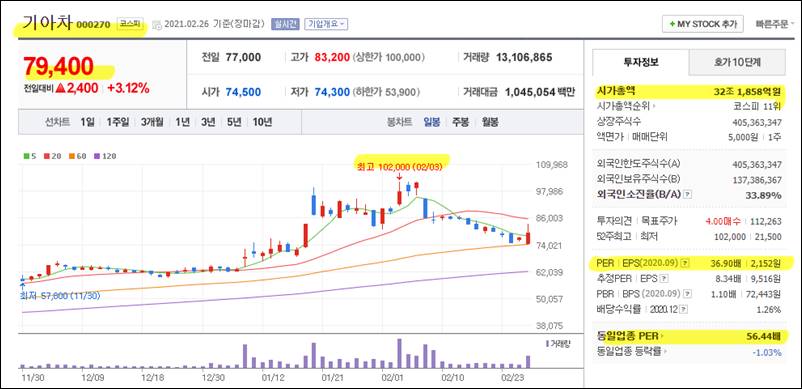Click the calendar icon beside 2021.02.26
802x389 pixels.
click(157, 24)
